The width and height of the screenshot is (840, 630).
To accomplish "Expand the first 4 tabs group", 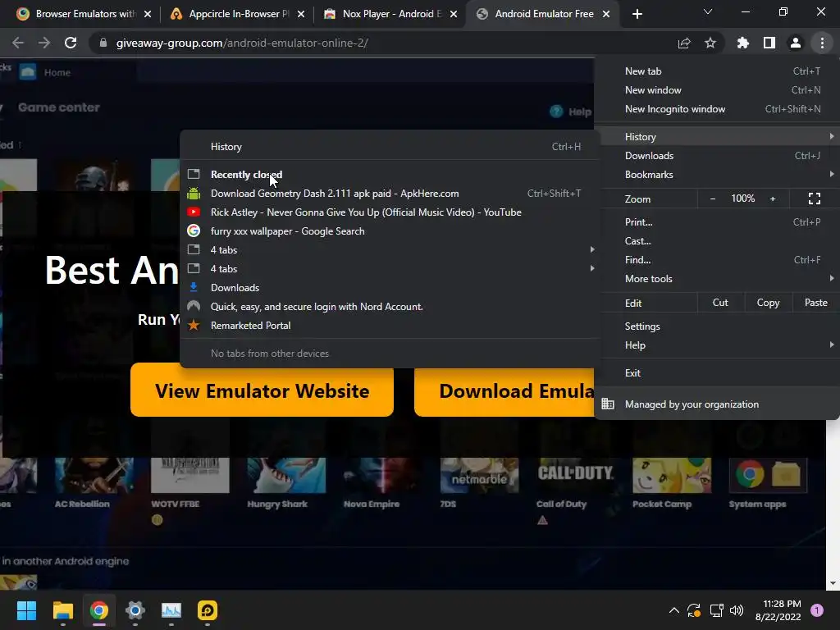I will (x=390, y=249).
